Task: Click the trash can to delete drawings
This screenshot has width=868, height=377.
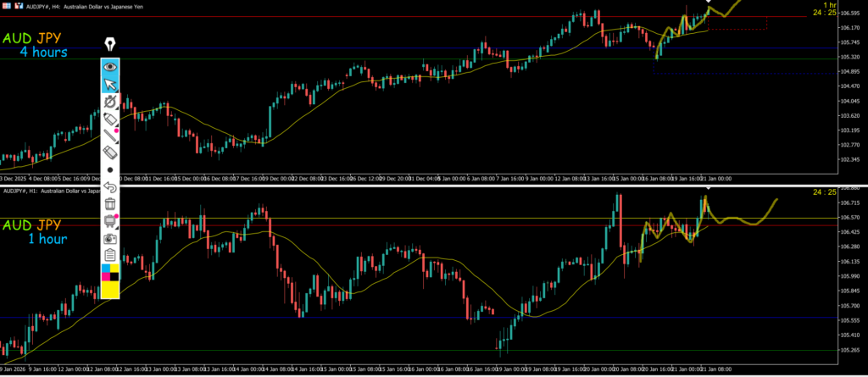Action: 109,203
